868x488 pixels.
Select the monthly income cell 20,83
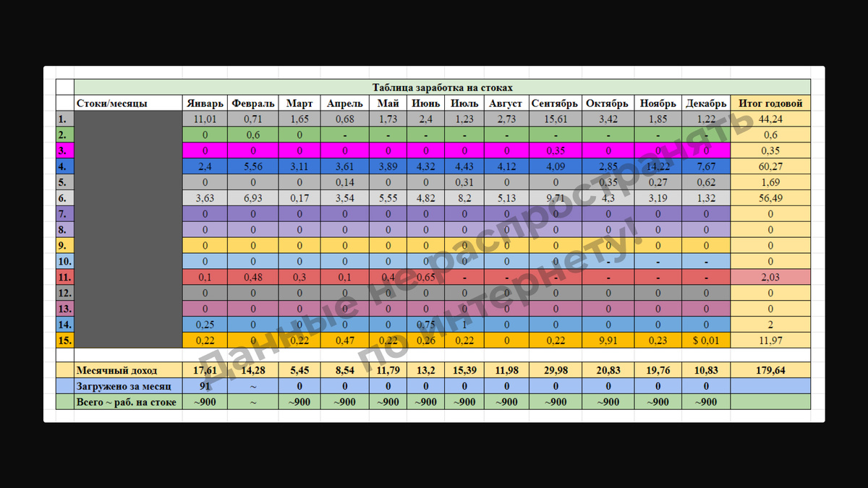(x=608, y=370)
